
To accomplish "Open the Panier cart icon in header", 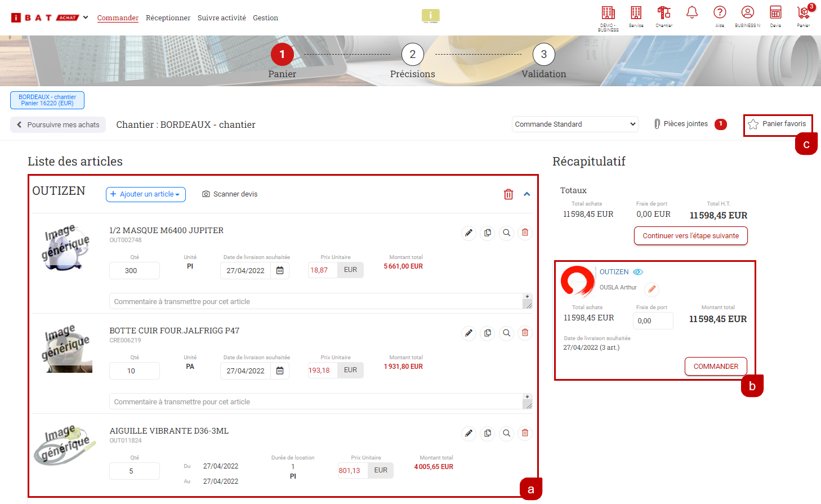I will [x=804, y=14].
